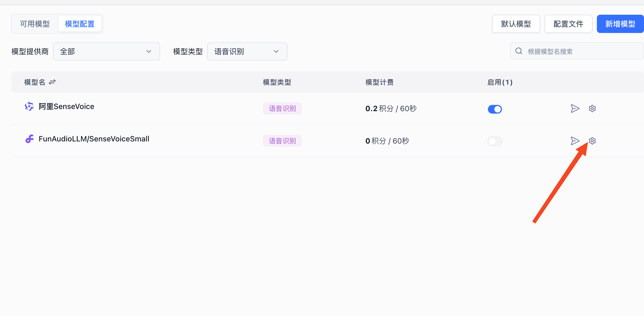The height and width of the screenshot is (316, 644).
Task: Open settings gear for 阿里SenseVoice
Action: coord(592,108)
